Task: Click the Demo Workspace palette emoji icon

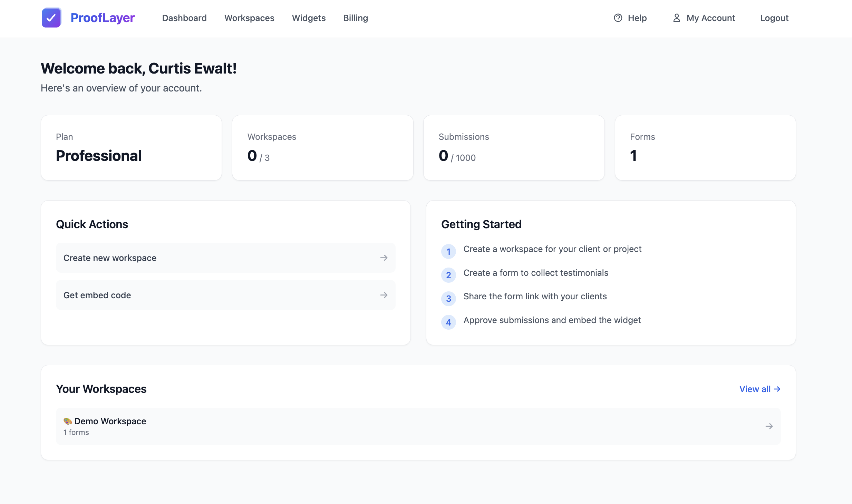Action: click(x=68, y=421)
